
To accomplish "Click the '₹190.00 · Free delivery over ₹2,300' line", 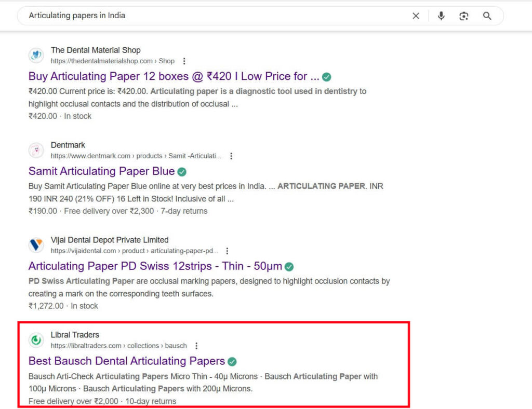I will 118,211.
